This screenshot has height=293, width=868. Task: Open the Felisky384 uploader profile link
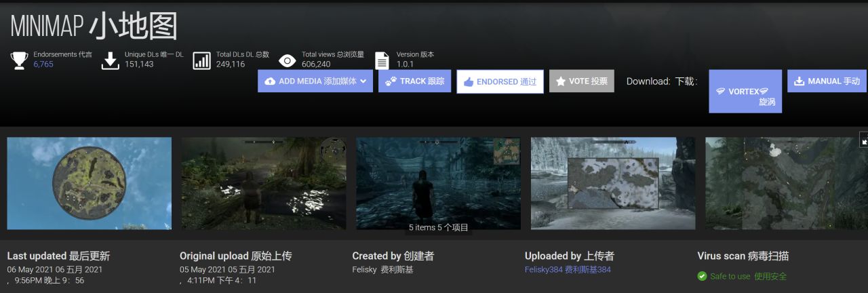[x=568, y=269]
